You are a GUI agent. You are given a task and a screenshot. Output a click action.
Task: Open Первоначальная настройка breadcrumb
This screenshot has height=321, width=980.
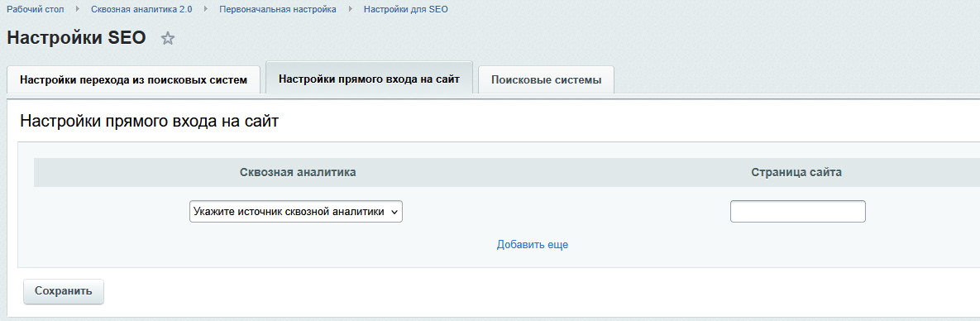[278, 9]
